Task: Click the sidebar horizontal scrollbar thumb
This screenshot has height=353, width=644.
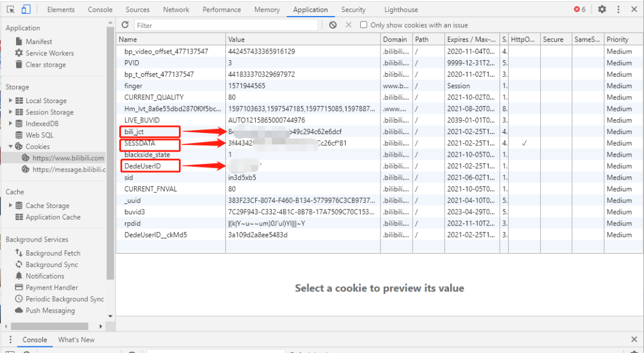Action: 49,326
